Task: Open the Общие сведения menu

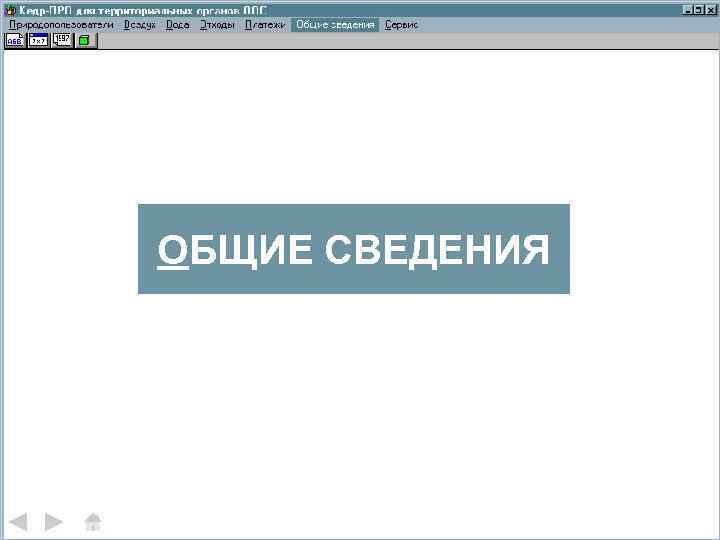Action: [335, 25]
